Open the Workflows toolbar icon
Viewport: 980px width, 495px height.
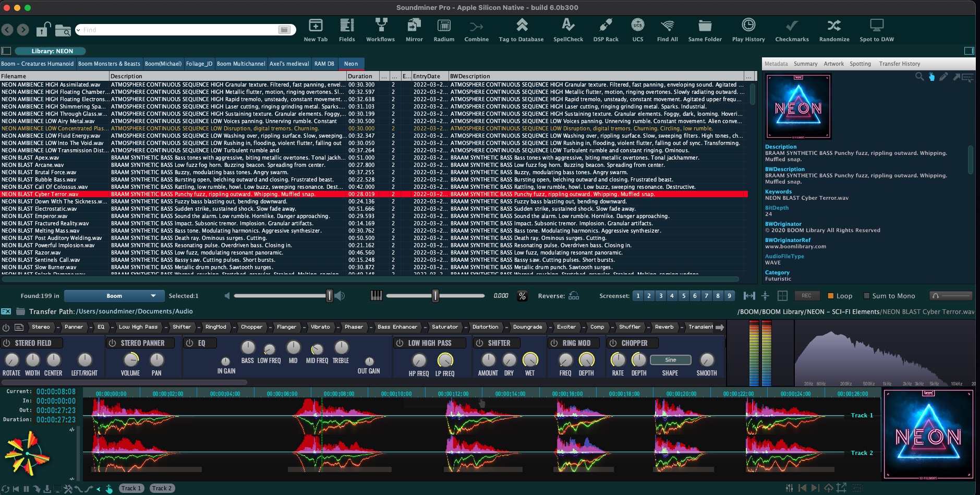[x=381, y=26]
